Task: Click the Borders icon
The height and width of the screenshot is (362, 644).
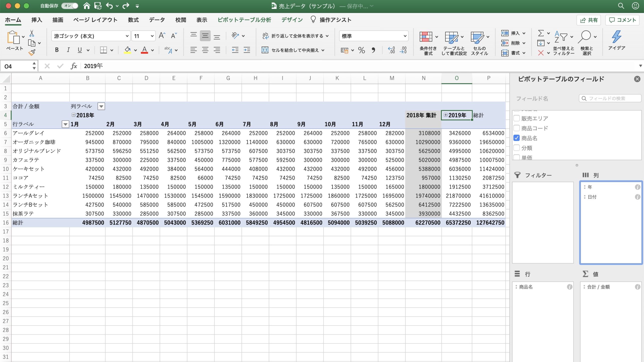Action: (103, 50)
